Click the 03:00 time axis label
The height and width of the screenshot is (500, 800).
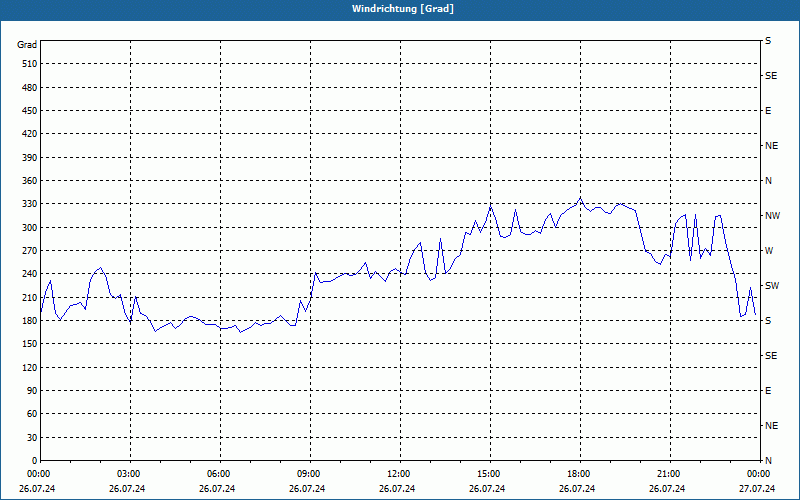pyautogui.click(x=130, y=474)
